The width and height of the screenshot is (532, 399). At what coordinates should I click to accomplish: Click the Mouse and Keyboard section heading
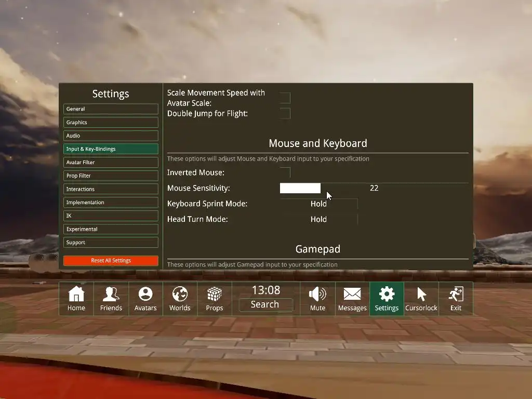[318, 143]
